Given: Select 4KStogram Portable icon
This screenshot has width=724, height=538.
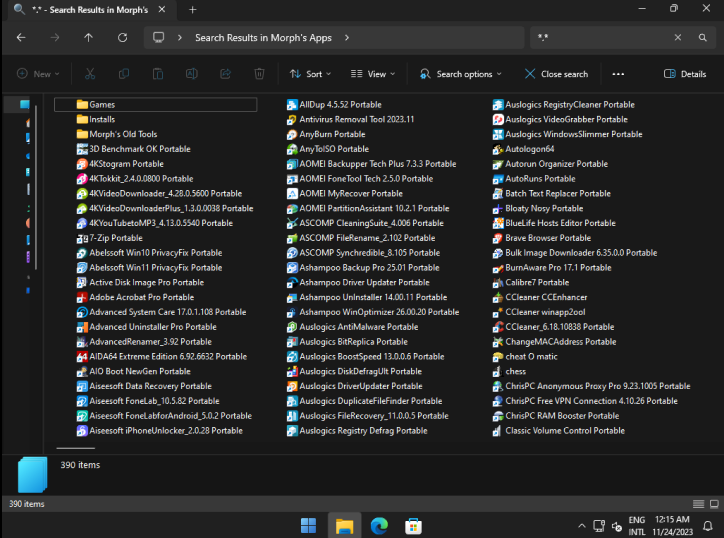Looking at the screenshot, I should click(x=82, y=164).
